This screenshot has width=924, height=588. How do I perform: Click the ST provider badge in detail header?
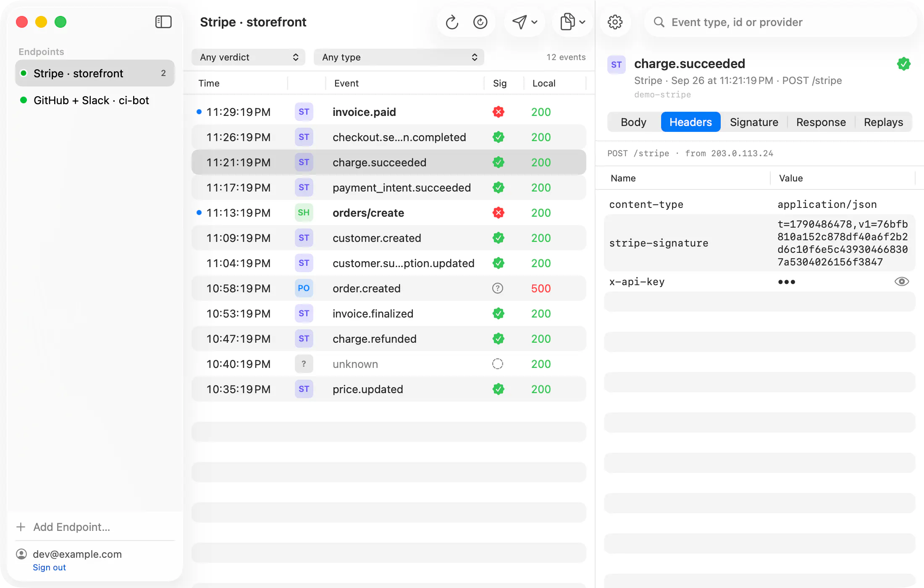point(617,65)
